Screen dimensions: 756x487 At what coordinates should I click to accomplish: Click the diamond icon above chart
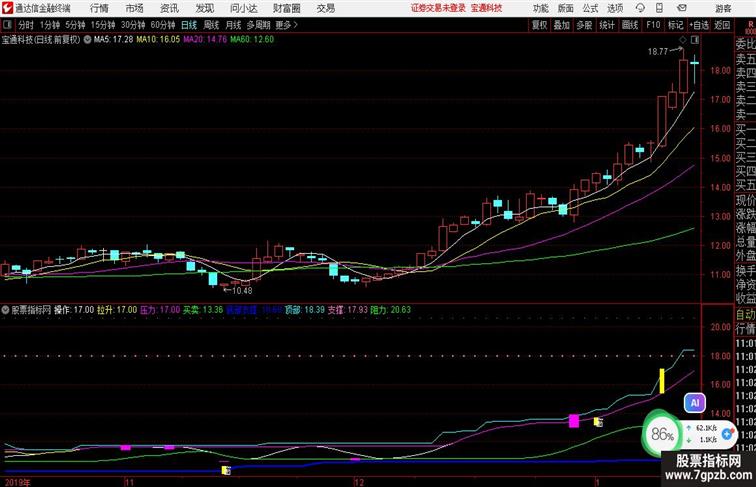682,40
